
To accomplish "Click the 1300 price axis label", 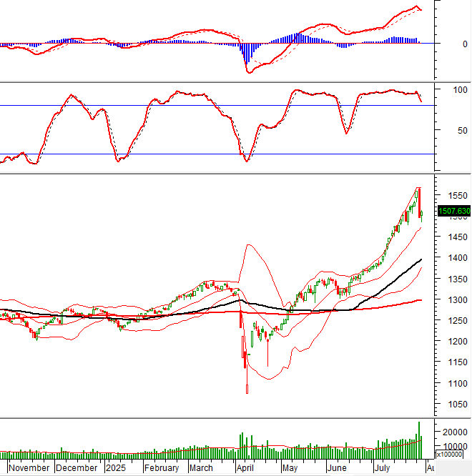I will coord(458,300).
